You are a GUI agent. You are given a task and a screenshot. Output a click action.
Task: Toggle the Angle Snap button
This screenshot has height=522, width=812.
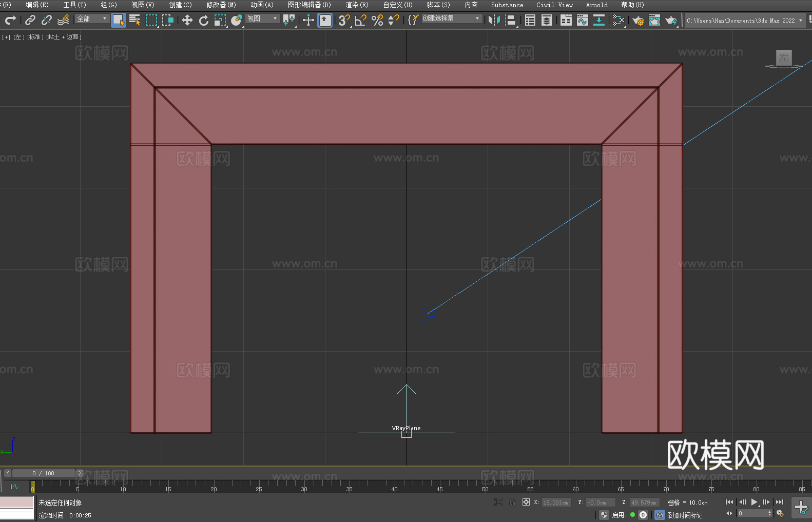tap(361, 20)
